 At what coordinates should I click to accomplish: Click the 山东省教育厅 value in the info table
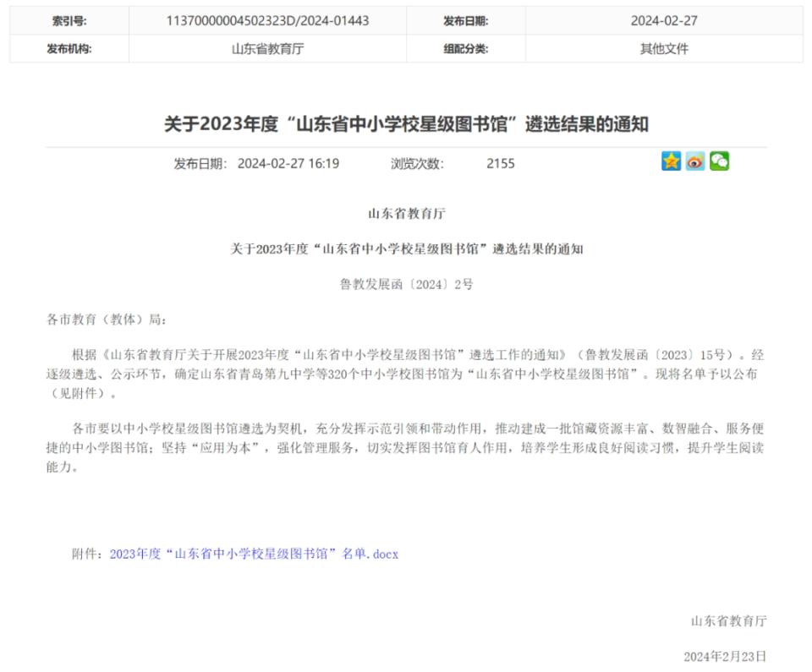click(x=268, y=49)
